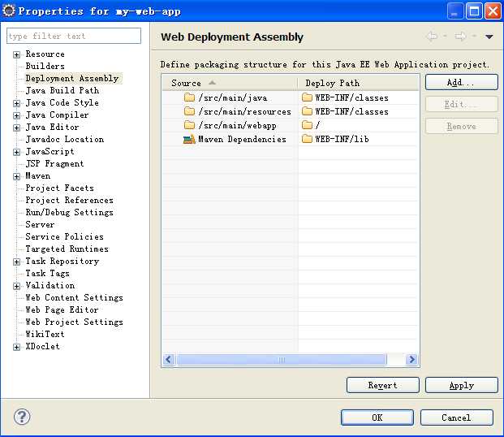The height and width of the screenshot is (437, 504).
Task: Open the forward history dropdown arrow
Action: [x=474, y=36]
